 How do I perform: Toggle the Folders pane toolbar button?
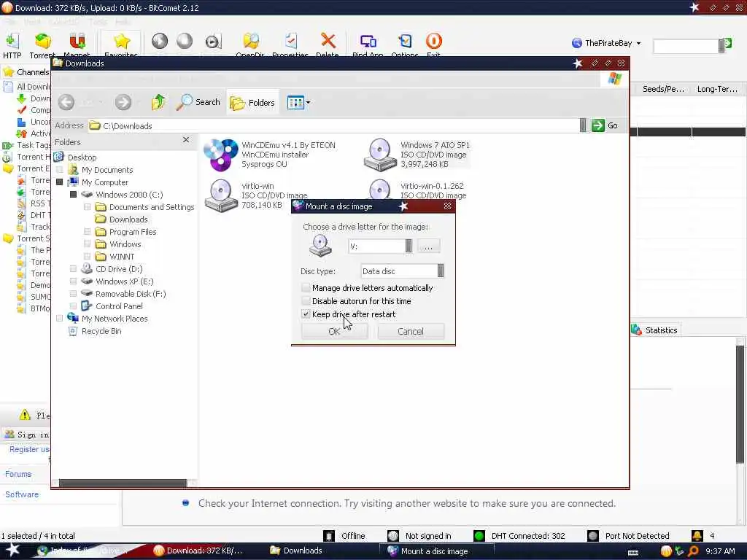point(252,102)
